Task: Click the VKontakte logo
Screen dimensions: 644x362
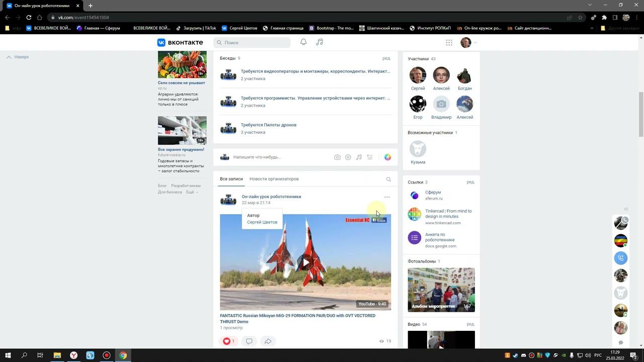Action: click(180, 43)
